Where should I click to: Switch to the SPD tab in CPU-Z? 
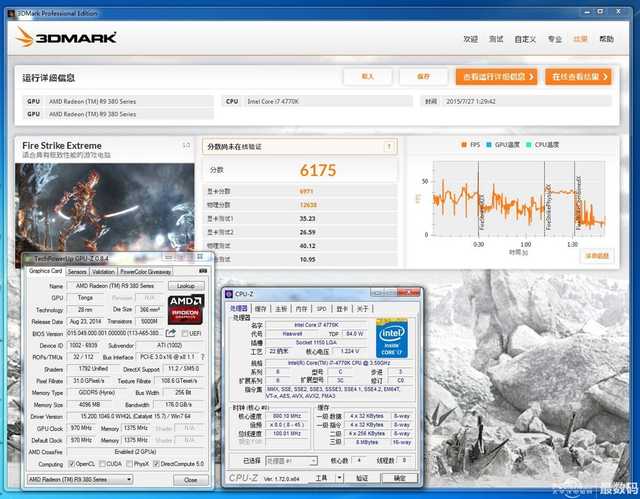click(x=322, y=309)
